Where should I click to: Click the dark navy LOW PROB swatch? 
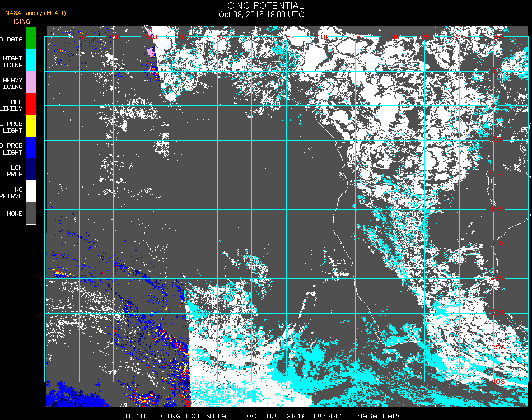[x=31, y=169]
